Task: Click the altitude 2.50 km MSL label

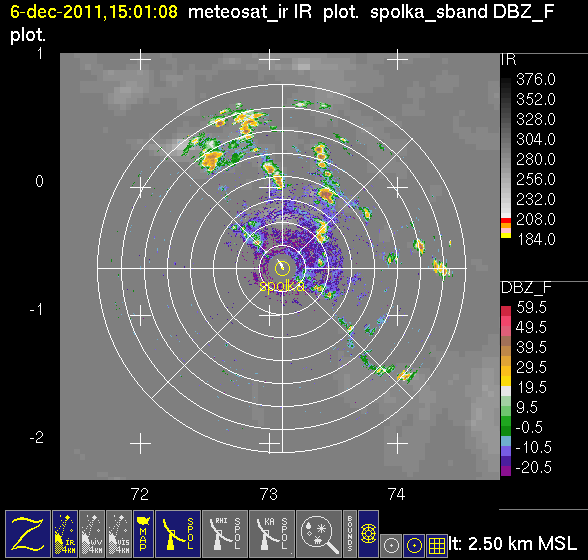Action: click(513, 543)
